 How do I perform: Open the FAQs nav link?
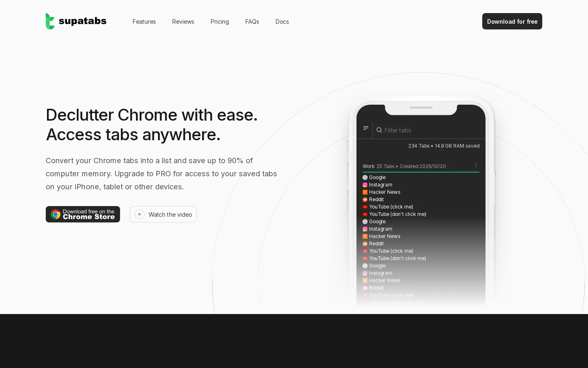[252, 22]
